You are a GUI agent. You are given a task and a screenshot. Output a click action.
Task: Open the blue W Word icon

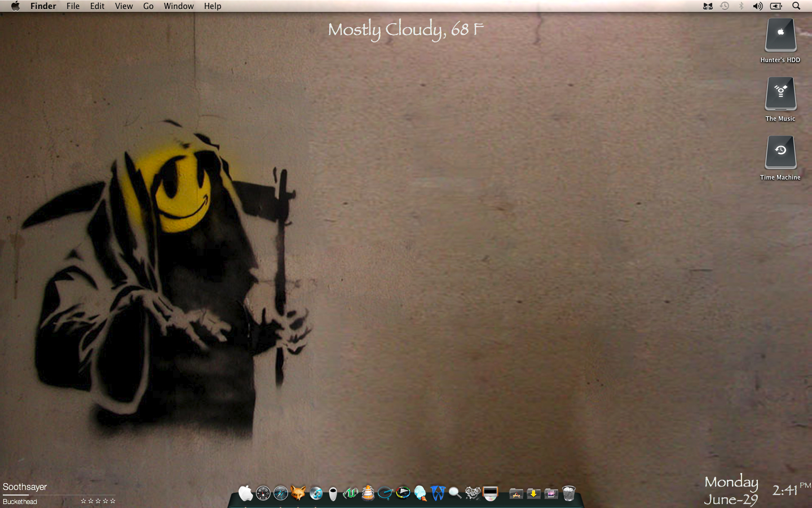coord(438,493)
